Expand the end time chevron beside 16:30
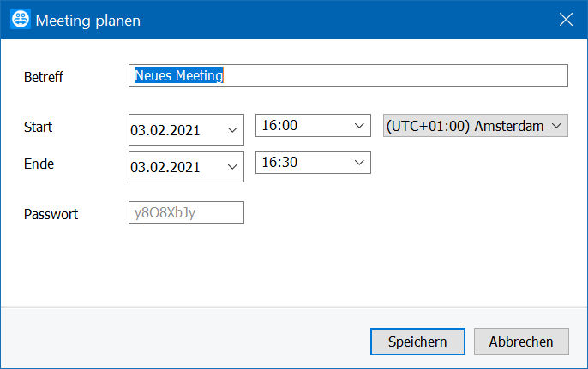Screen dimensions: 588x369 [359, 162]
